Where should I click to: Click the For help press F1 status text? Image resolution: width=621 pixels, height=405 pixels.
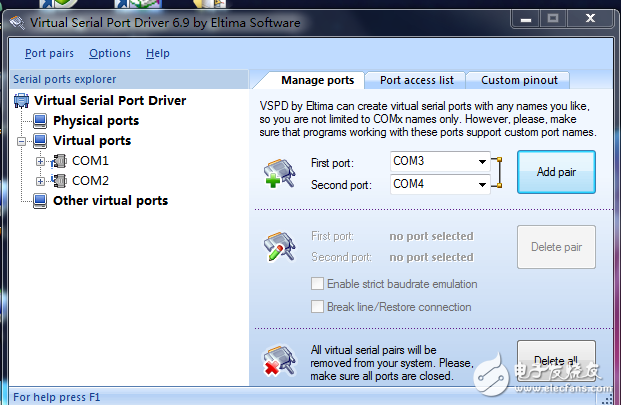(x=57, y=397)
